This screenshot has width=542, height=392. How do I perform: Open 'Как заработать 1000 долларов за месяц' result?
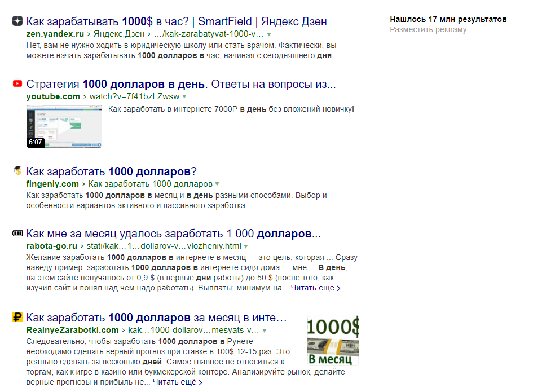pyautogui.click(x=157, y=318)
